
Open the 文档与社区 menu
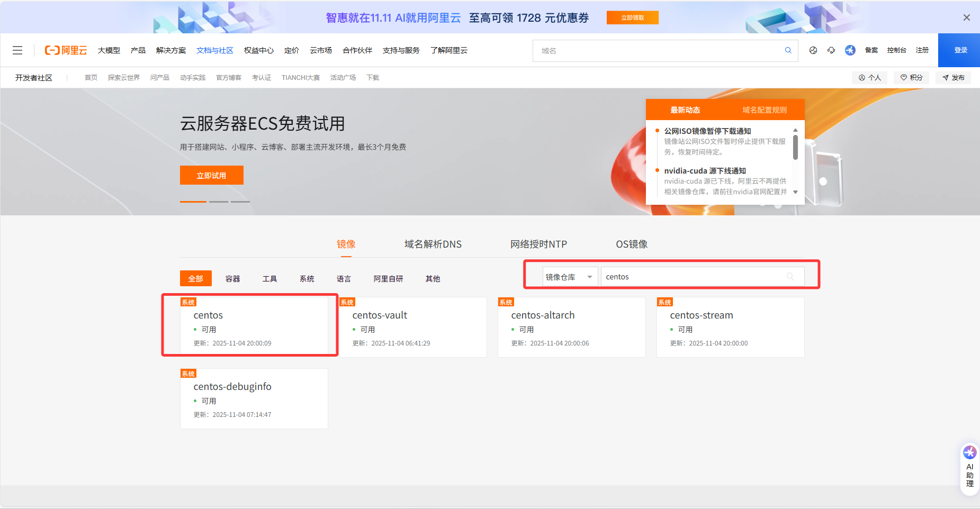tap(215, 50)
